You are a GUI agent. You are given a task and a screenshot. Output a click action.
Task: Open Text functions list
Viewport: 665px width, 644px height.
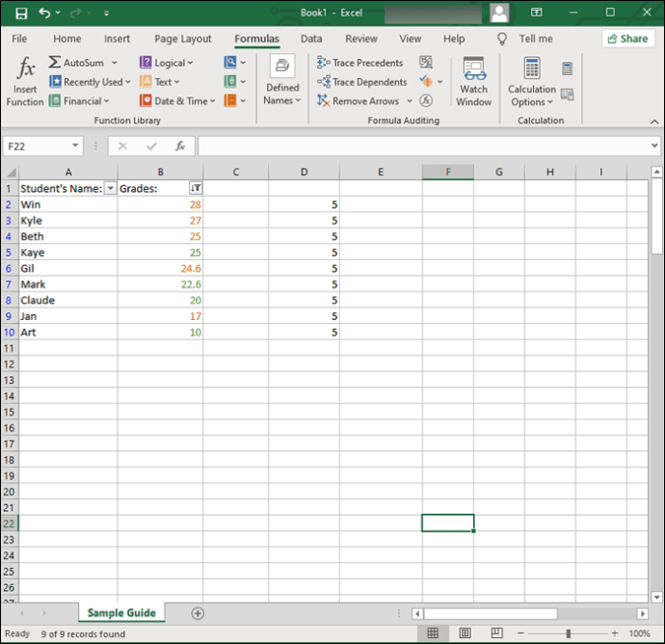159,81
